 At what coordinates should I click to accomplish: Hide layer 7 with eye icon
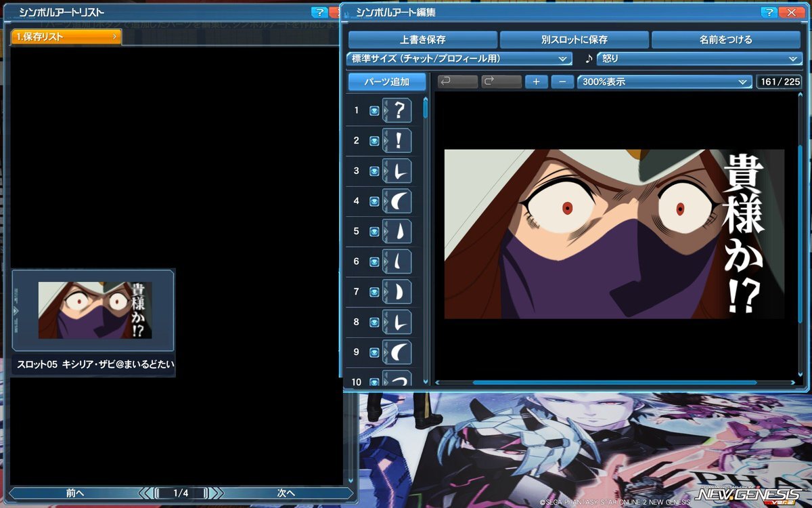pyautogui.click(x=374, y=292)
